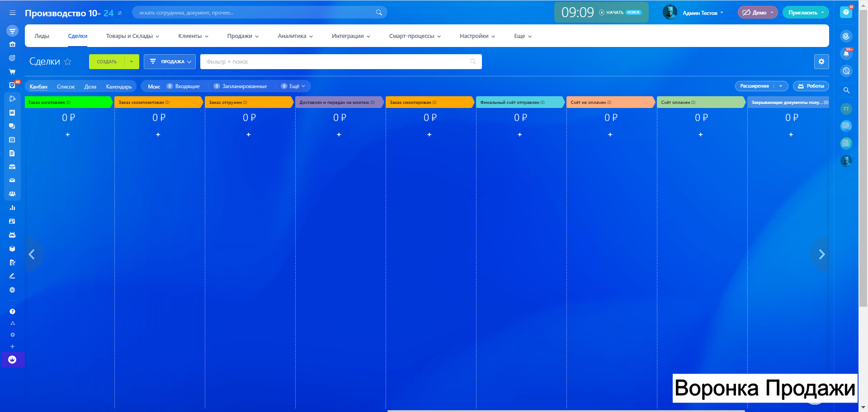Screen dimensions: 868x412
Task: Open the sitemap icon in left sidebar
Action: 13,323
